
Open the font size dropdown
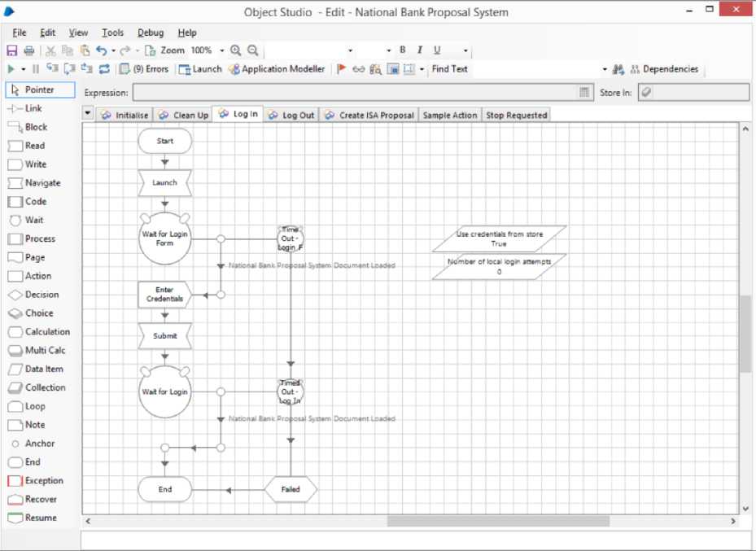389,50
